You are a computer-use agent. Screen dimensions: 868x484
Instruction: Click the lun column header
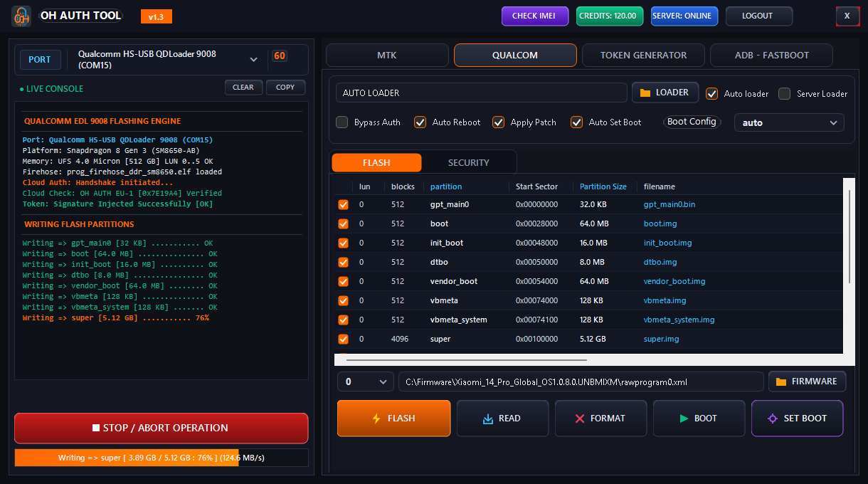(x=364, y=186)
